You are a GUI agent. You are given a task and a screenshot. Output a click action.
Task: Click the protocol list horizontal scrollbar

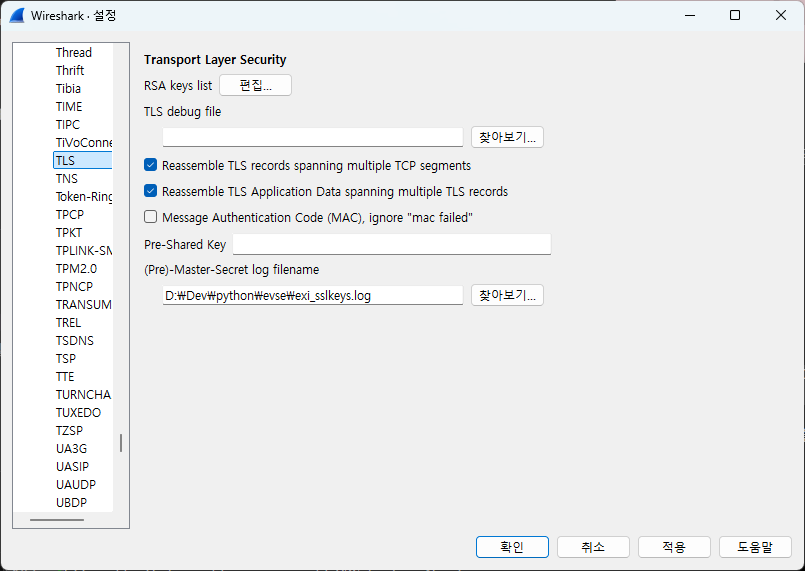pos(57,520)
